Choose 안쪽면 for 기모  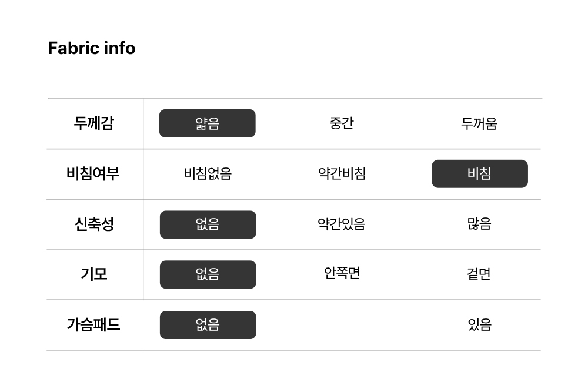pyautogui.click(x=342, y=273)
